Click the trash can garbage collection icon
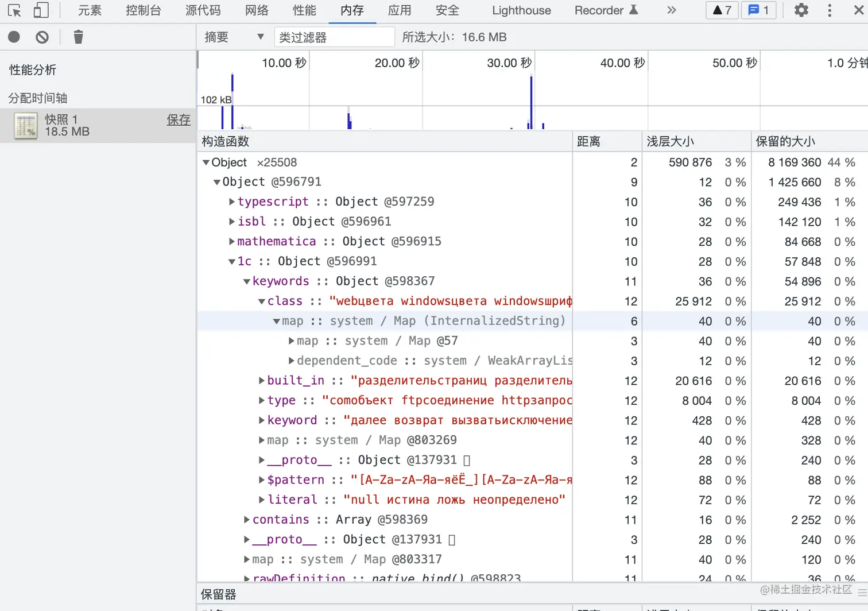The width and height of the screenshot is (868, 611). pos(79,37)
